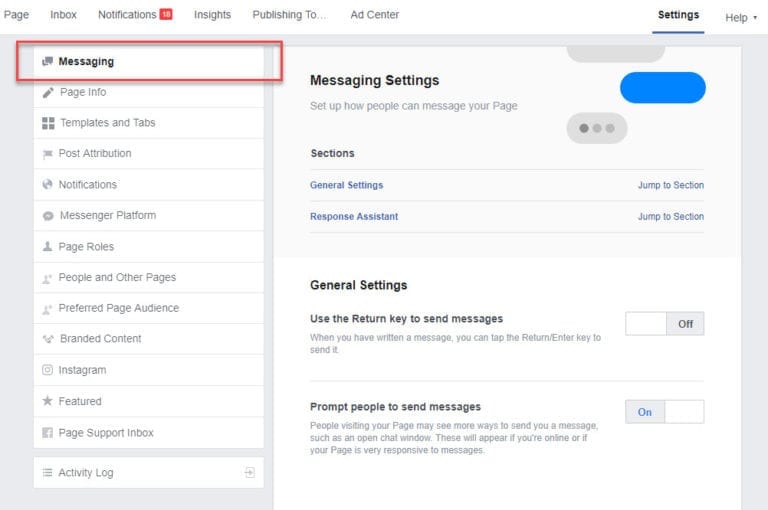The height and width of the screenshot is (510, 768).
Task: Click the General Settings section heading
Action: 359,285
